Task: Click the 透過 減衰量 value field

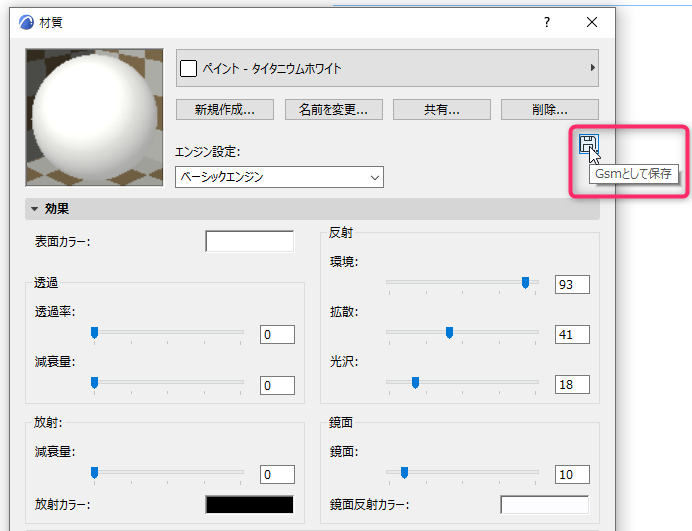Action: [x=277, y=385]
